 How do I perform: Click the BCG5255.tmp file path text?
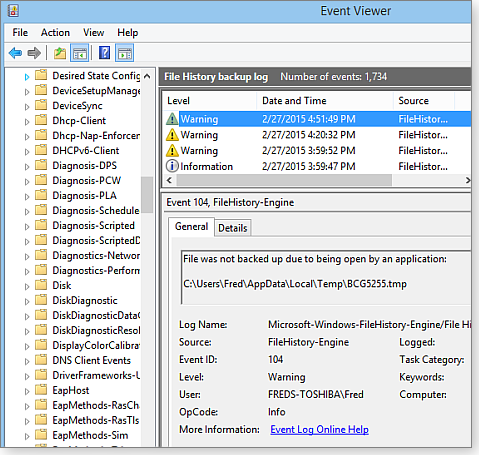tap(295, 284)
